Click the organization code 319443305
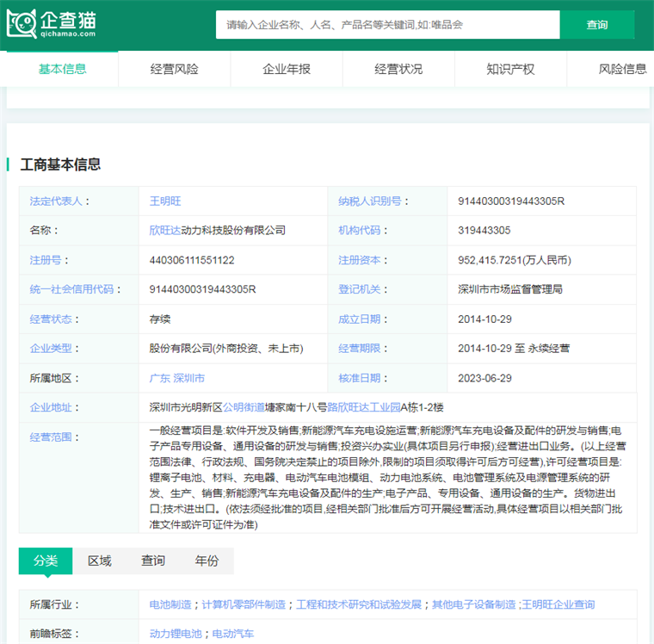The width and height of the screenshot is (654, 644). pos(484,231)
